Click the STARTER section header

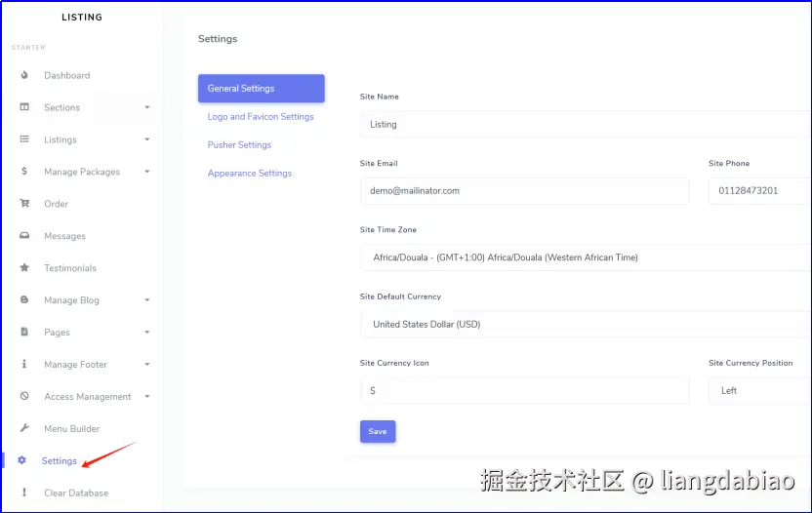[28, 47]
